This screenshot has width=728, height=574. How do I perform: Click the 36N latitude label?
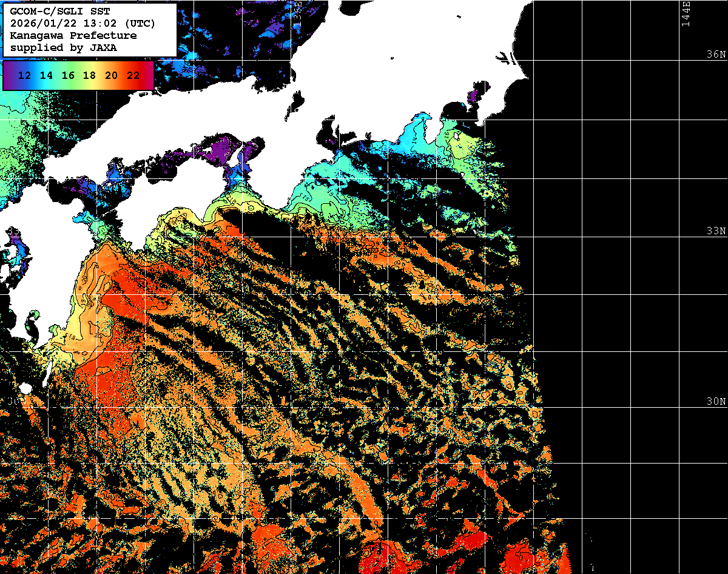point(716,55)
